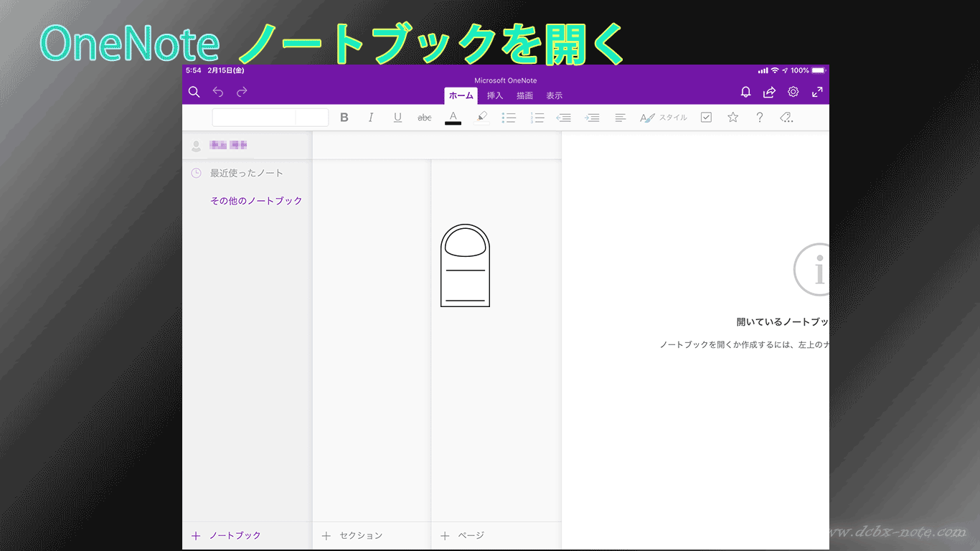Click the font size field
This screenshot has height=551, width=980.
click(312, 118)
